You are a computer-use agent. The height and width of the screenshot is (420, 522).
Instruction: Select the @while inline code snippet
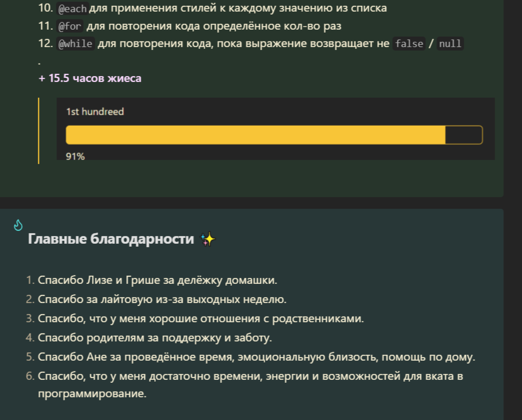point(75,44)
